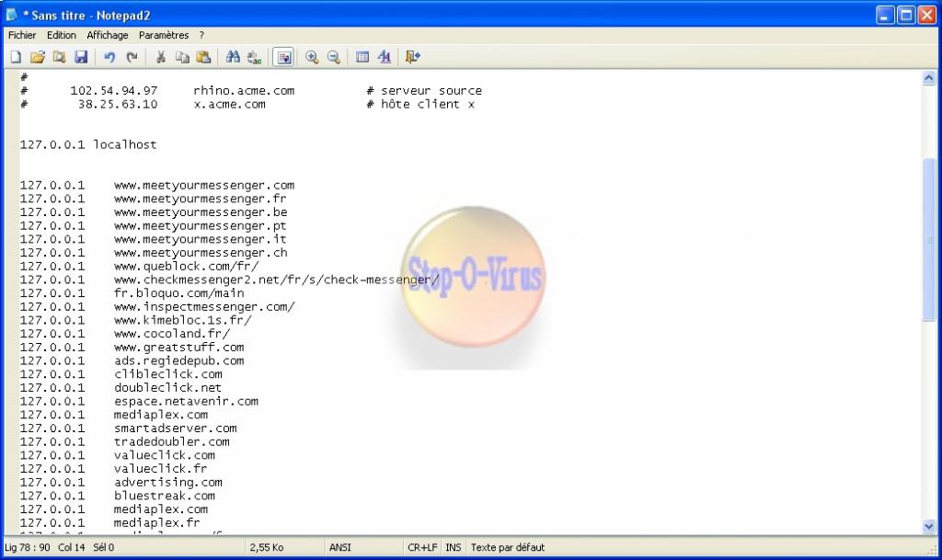Viewport: 942px width, 560px height.
Task: Click on 'bluestreak.com' entry
Action: point(165,496)
